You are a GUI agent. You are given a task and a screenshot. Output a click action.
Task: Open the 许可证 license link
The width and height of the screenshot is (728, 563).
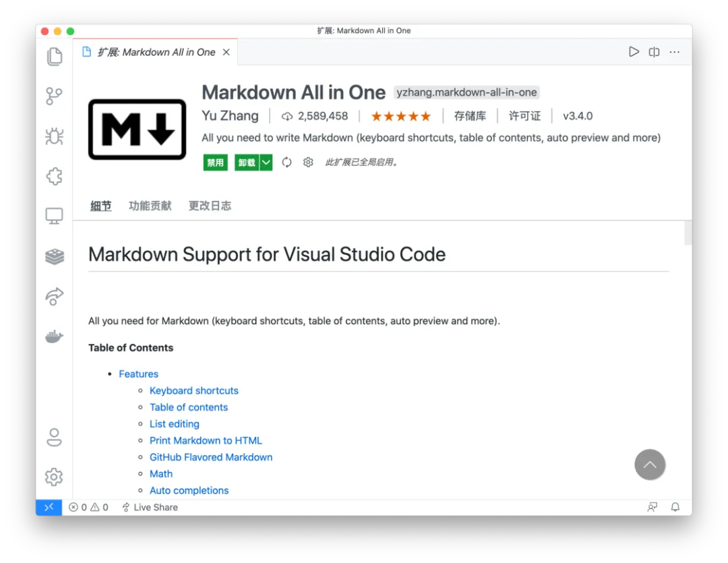pos(524,116)
